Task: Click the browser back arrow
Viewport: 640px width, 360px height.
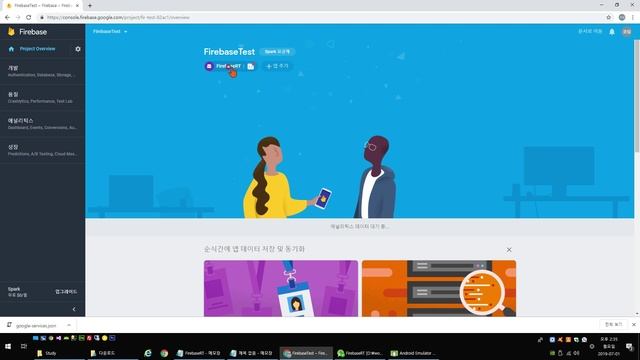Action: (7, 18)
